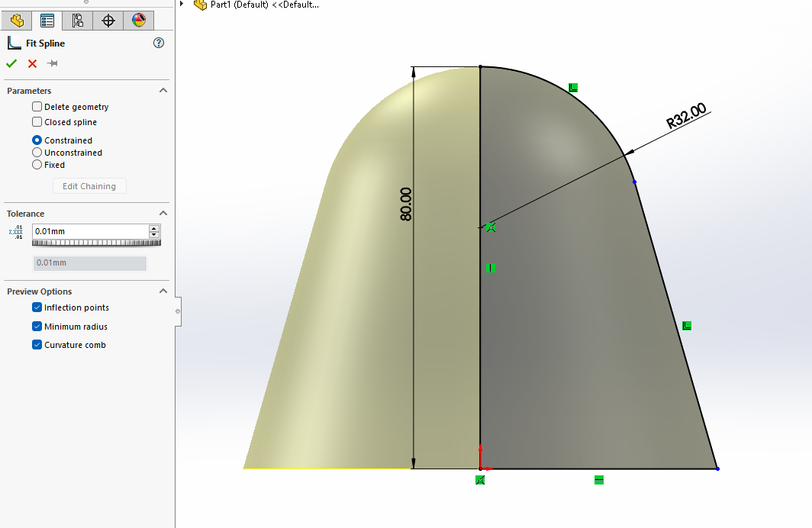Click the pin icon to keep PropertyManager visible

click(x=52, y=63)
